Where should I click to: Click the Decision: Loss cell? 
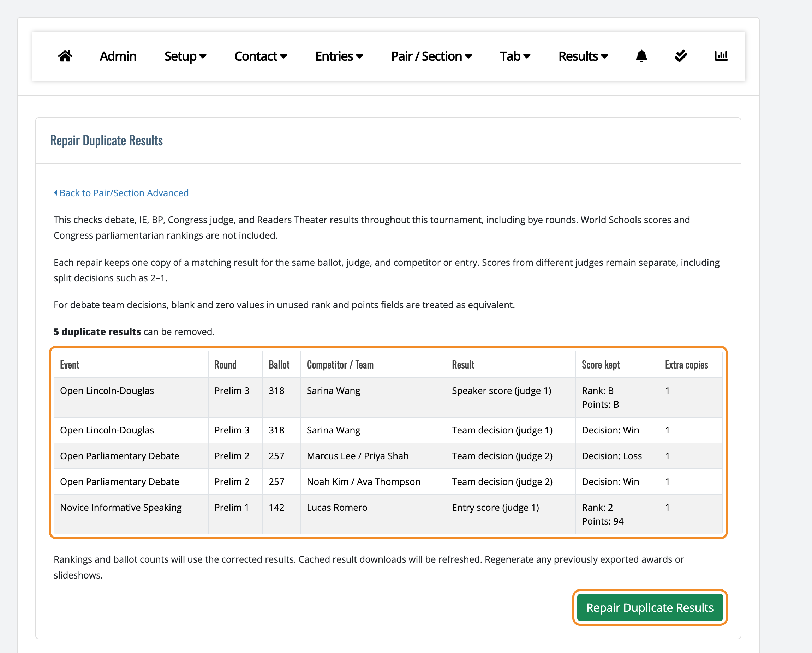617,456
